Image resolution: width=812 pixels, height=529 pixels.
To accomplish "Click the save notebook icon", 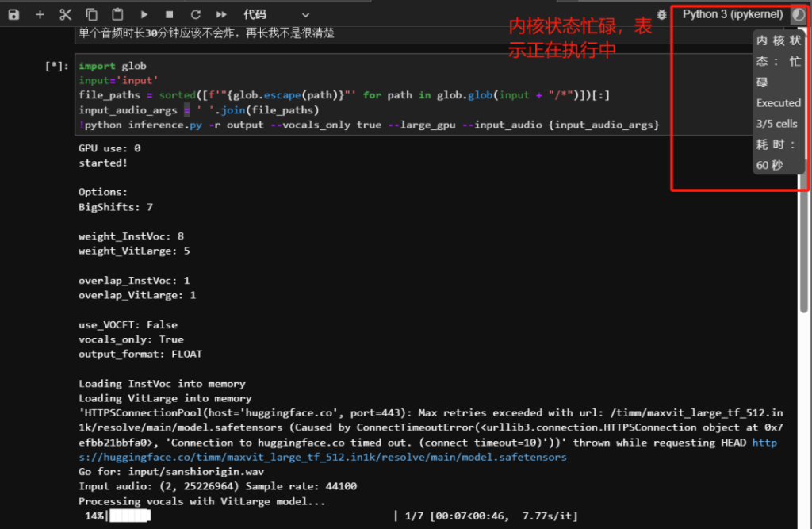I will (13, 14).
